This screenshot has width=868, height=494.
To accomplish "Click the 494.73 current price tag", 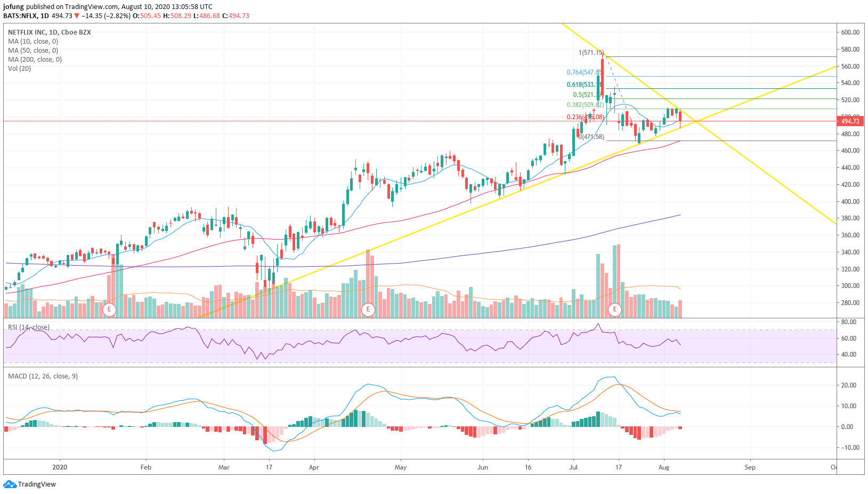I will pos(850,121).
